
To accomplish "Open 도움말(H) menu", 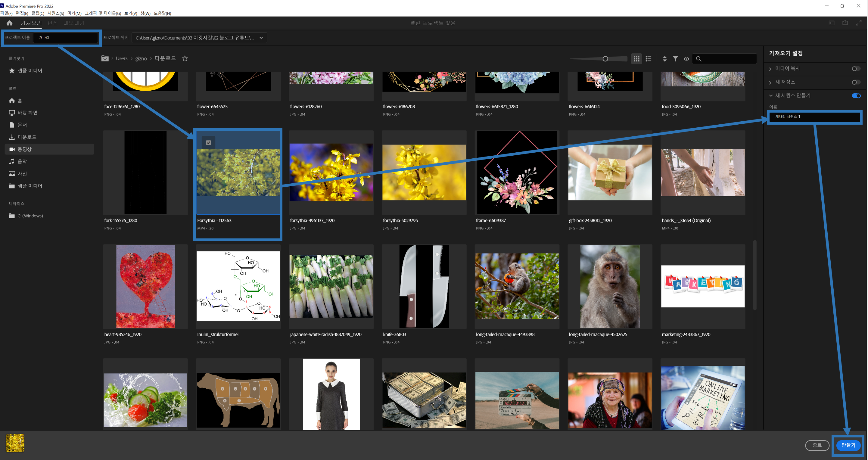I will tap(162, 13).
